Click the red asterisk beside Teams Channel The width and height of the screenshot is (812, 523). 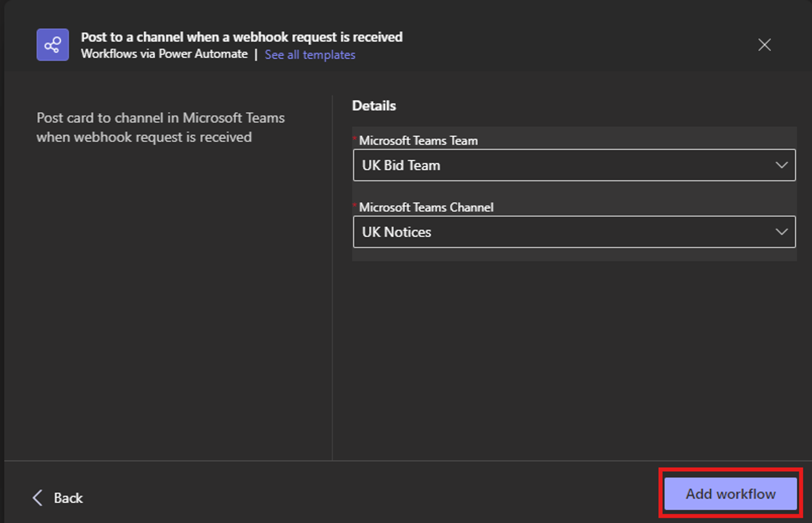355,205
